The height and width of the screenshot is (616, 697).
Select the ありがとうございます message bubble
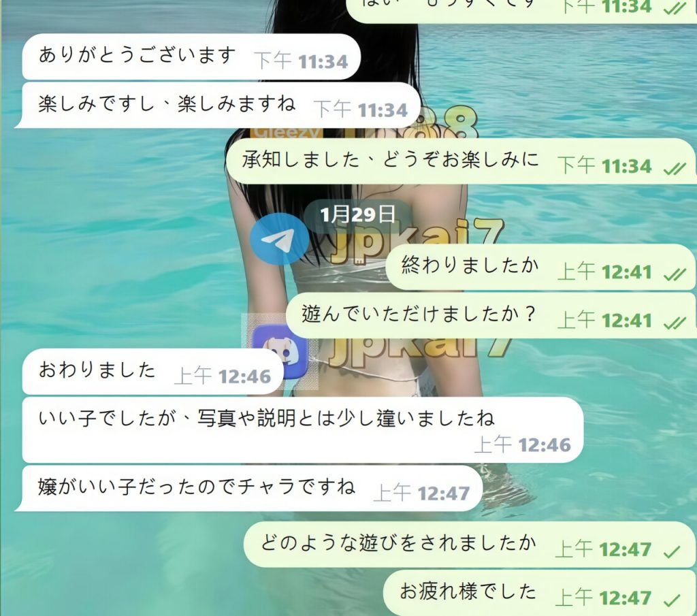(191, 57)
